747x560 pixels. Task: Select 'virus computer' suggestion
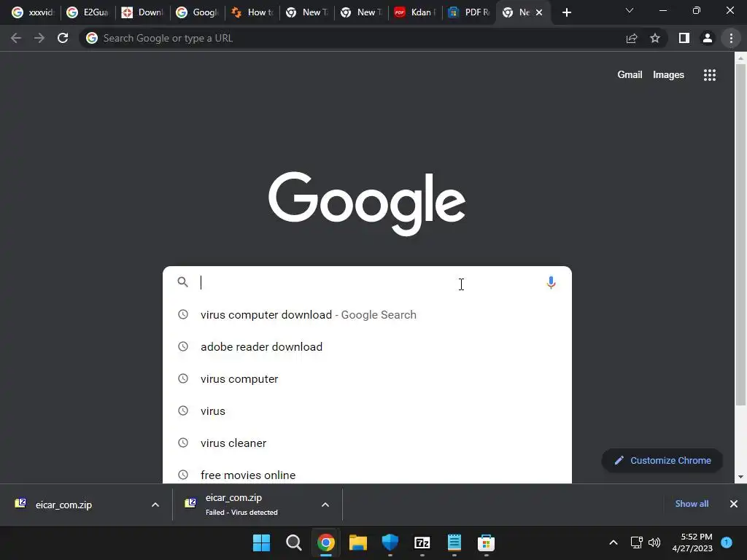tap(367, 379)
